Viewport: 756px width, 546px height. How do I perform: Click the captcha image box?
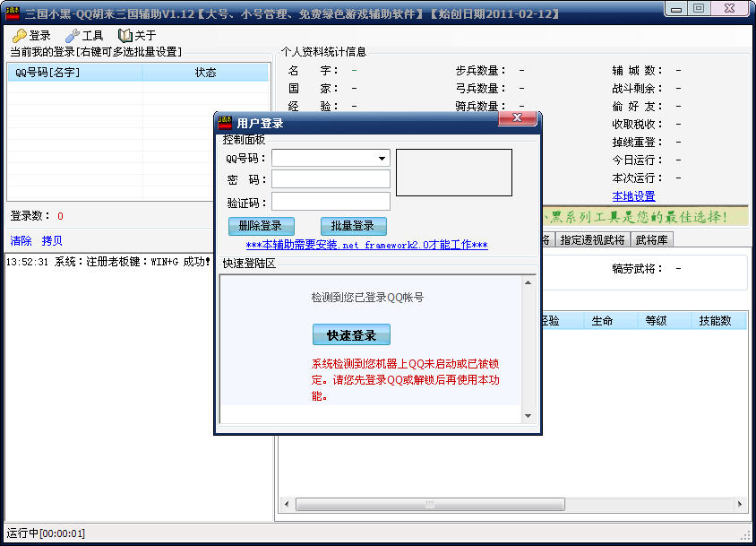click(454, 172)
